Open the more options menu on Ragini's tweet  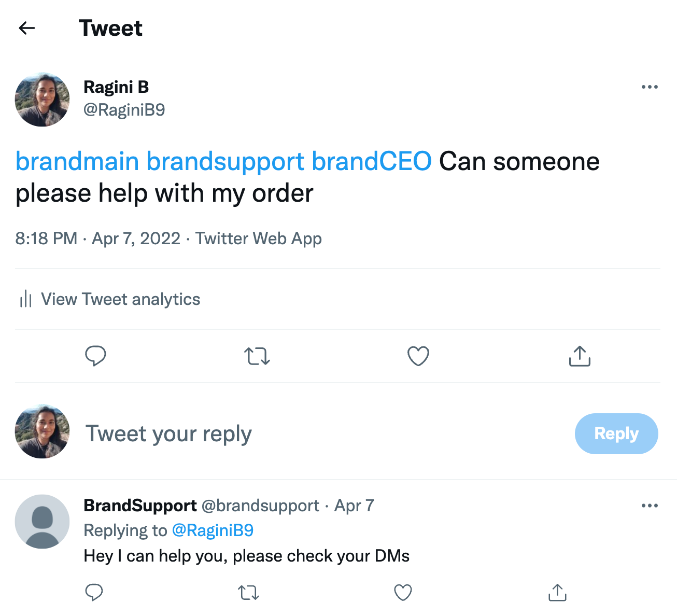(x=650, y=87)
